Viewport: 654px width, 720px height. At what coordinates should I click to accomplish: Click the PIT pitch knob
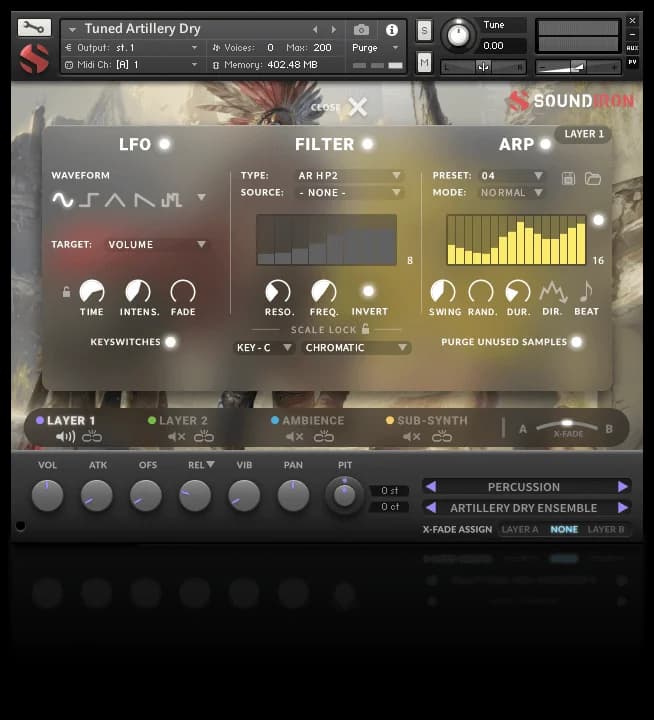click(x=344, y=495)
